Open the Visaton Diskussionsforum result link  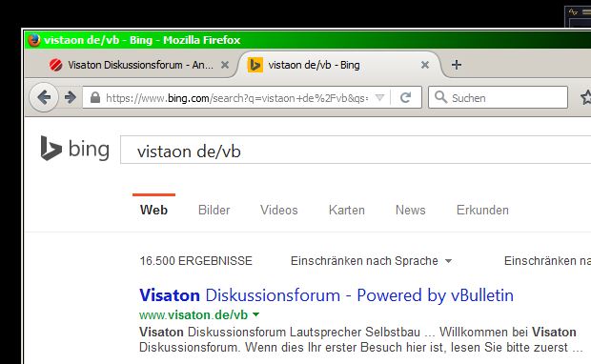coord(326,295)
